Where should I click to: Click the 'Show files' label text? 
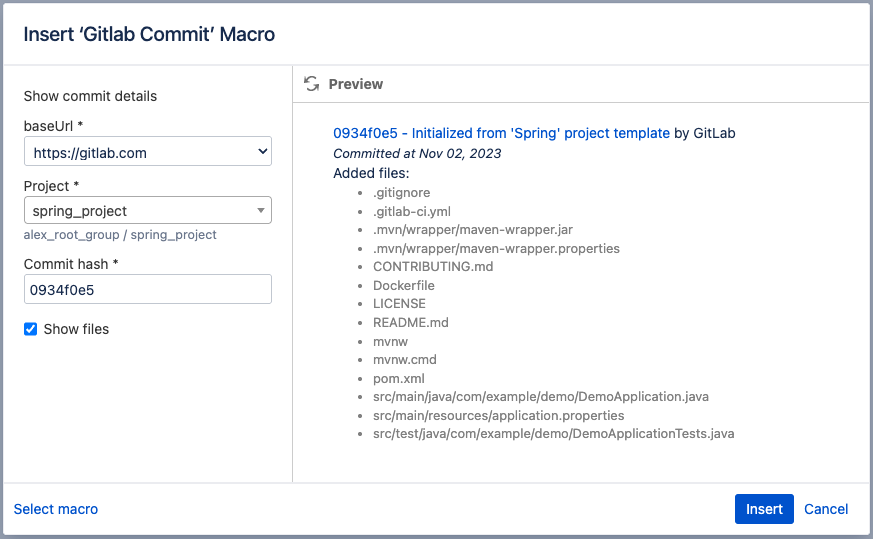click(x=77, y=329)
